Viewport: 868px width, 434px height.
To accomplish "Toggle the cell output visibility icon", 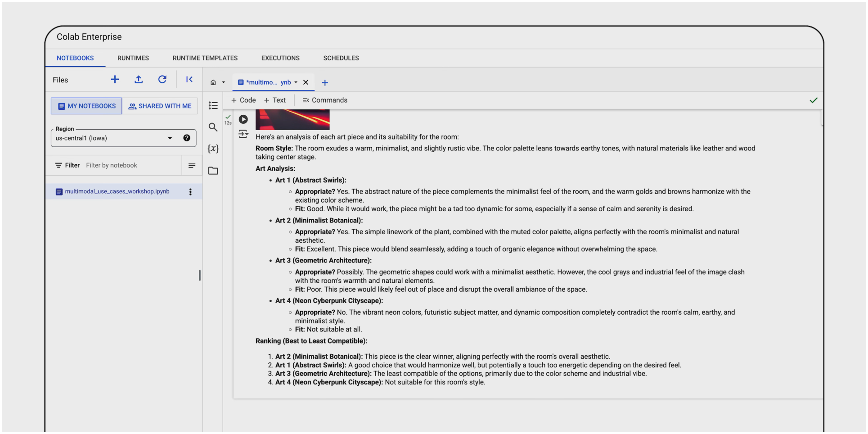I will coord(243,134).
